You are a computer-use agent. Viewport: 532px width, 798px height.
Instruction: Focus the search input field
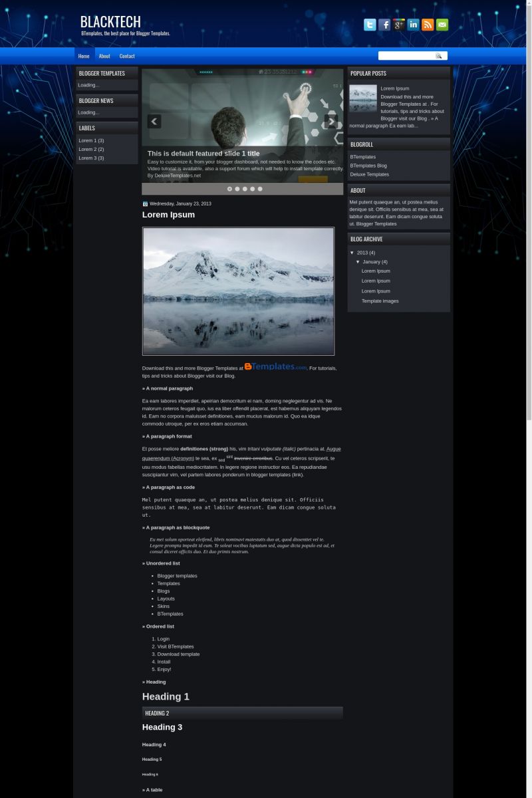tap(407, 56)
